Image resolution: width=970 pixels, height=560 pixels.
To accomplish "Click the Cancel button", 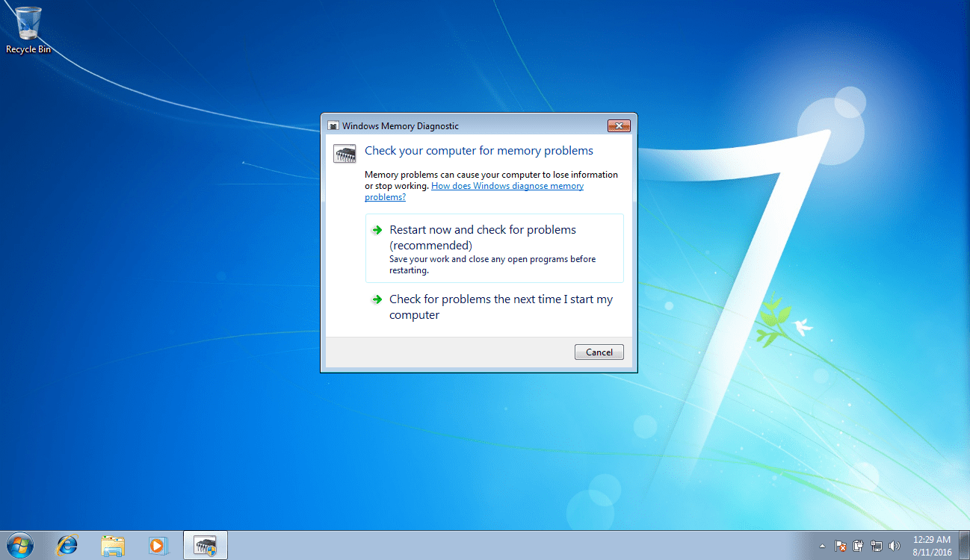I will (x=599, y=352).
